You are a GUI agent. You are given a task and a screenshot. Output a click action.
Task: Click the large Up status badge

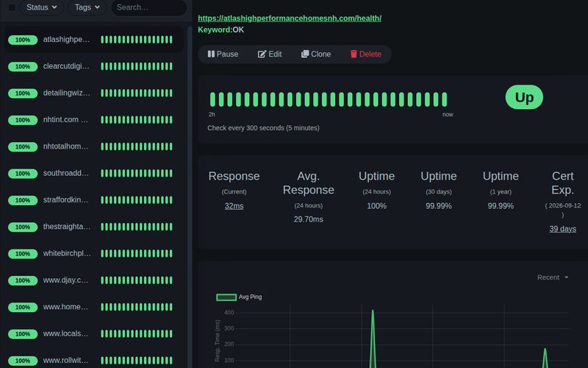coord(524,97)
